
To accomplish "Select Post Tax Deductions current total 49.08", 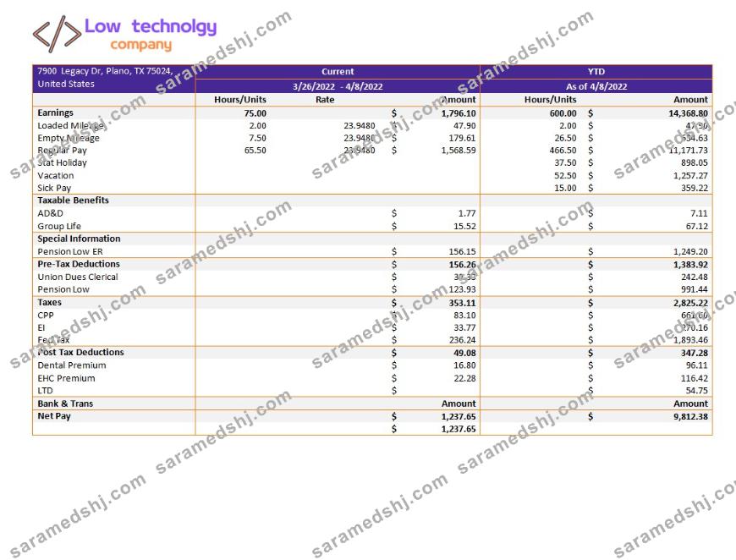I will pos(464,353).
